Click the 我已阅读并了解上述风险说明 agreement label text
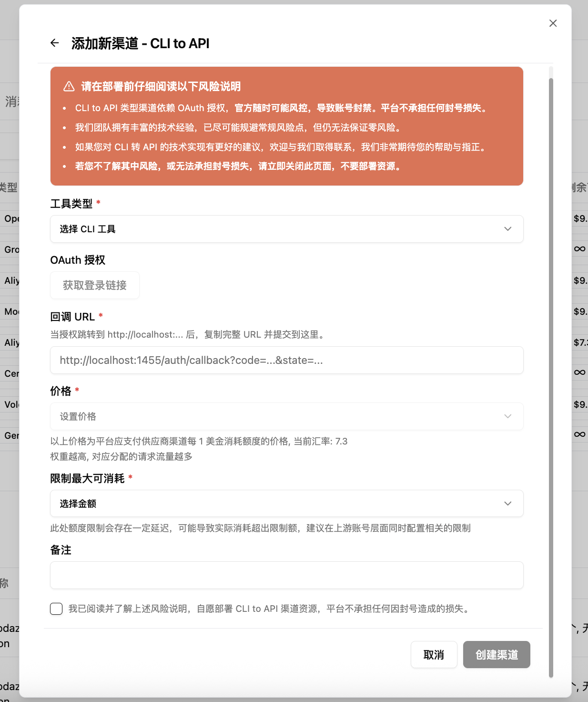The height and width of the screenshot is (702, 588). (269, 609)
